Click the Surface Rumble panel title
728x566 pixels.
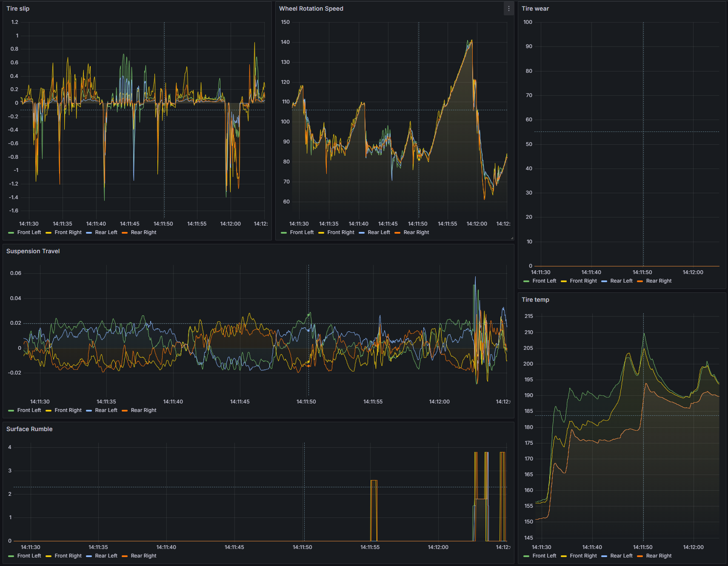tap(29, 429)
